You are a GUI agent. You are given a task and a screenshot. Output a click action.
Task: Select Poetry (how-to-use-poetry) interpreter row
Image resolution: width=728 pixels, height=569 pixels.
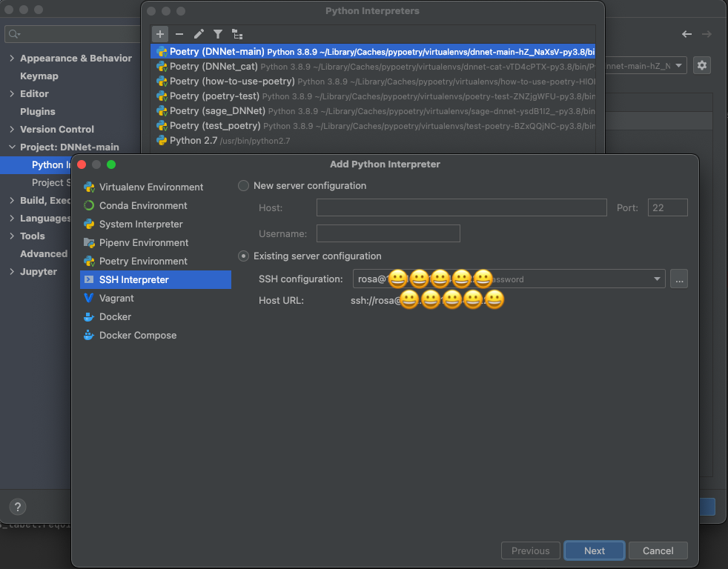coord(373,81)
